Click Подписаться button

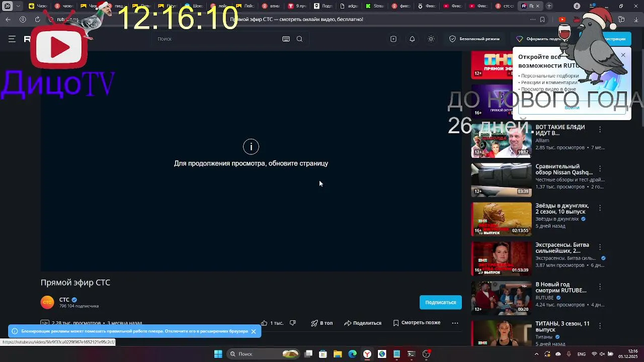pyautogui.click(x=441, y=302)
